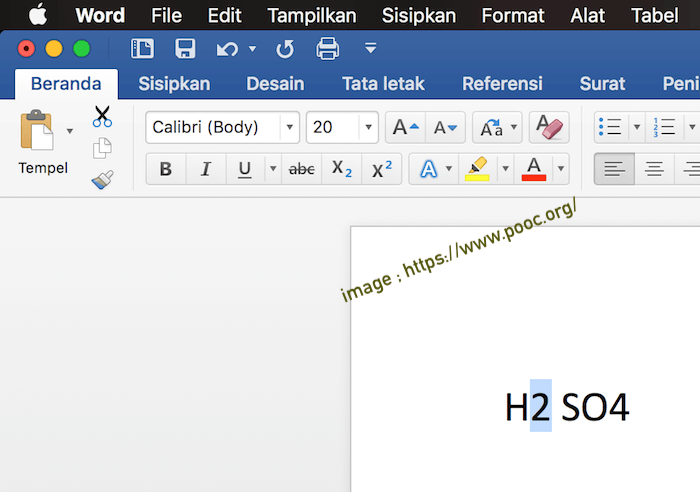This screenshot has height=492, width=700.
Task: Open the font name dropdown arrow
Action: coord(290,127)
